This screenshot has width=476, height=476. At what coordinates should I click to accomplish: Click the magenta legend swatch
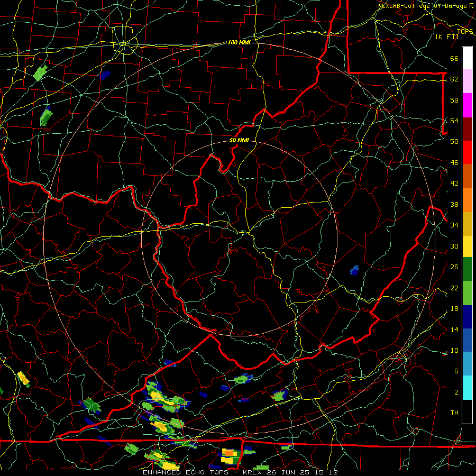click(x=467, y=105)
